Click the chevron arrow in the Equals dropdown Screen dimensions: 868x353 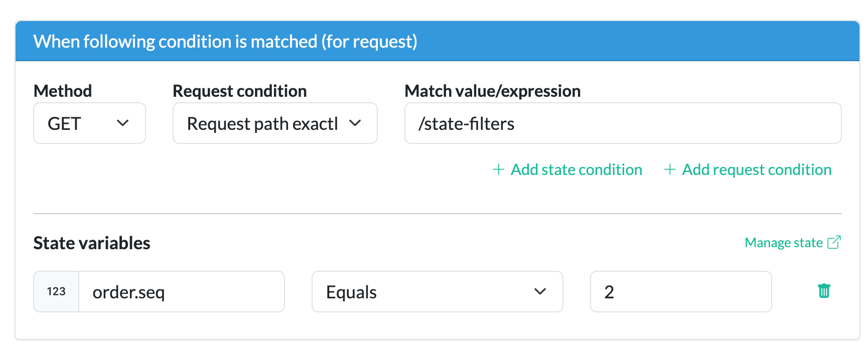coord(540,292)
